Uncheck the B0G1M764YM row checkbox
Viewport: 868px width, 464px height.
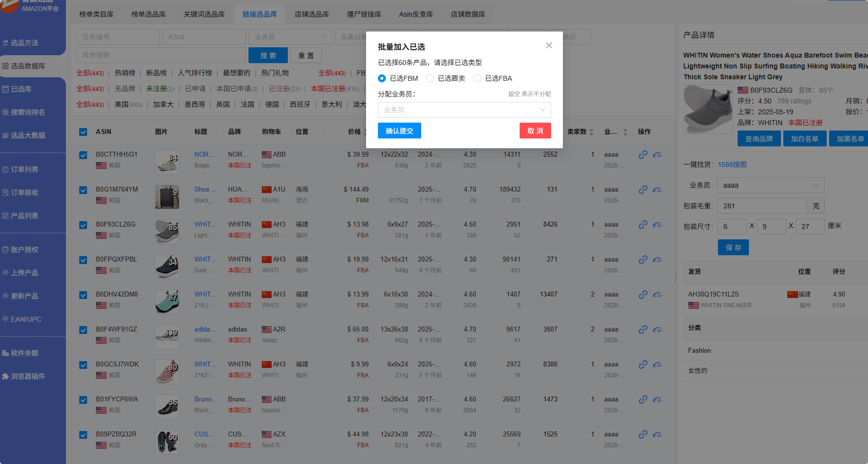pyautogui.click(x=83, y=190)
